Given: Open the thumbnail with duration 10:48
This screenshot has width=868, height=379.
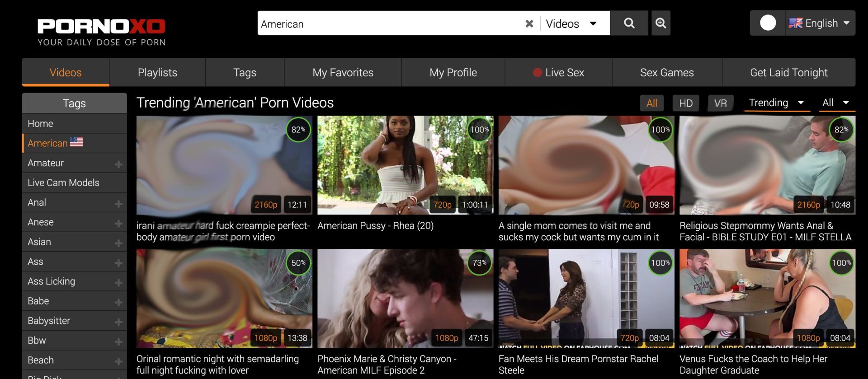Looking at the screenshot, I should (767, 165).
